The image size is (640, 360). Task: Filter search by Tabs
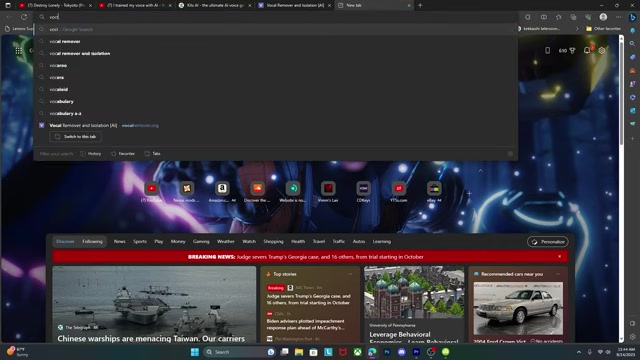tap(152, 154)
